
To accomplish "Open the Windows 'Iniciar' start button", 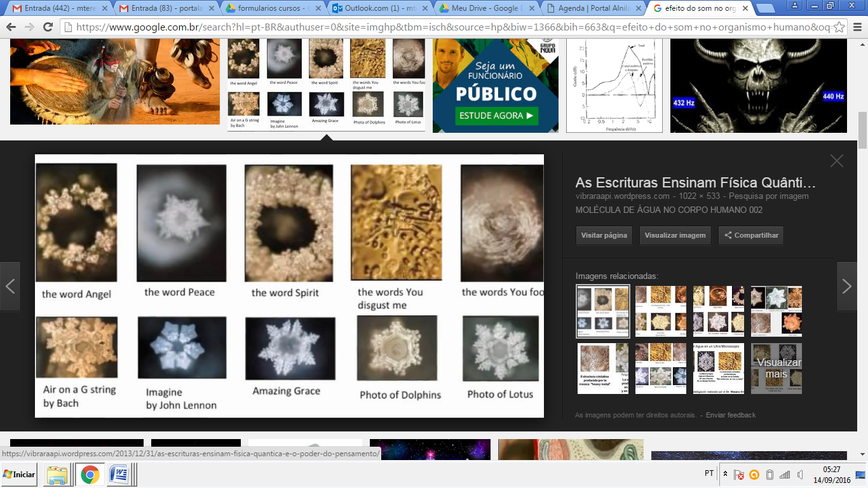I will (x=19, y=474).
